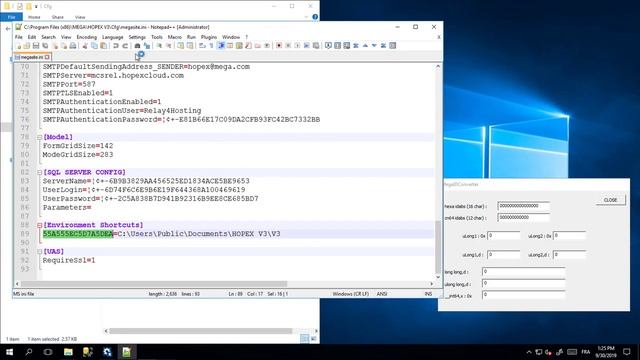This screenshot has height=360, width=640.
Task: Click the Replace toolbar icon
Action: (x=147, y=46)
